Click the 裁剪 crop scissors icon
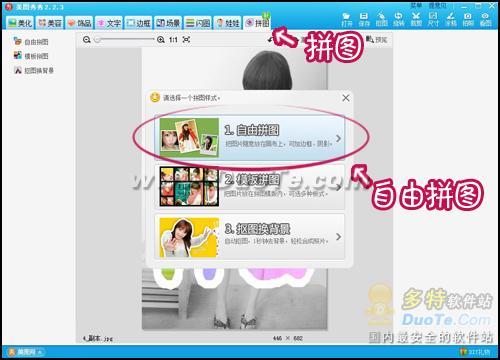This screenshot has width=500, height=360. [416, 19]
